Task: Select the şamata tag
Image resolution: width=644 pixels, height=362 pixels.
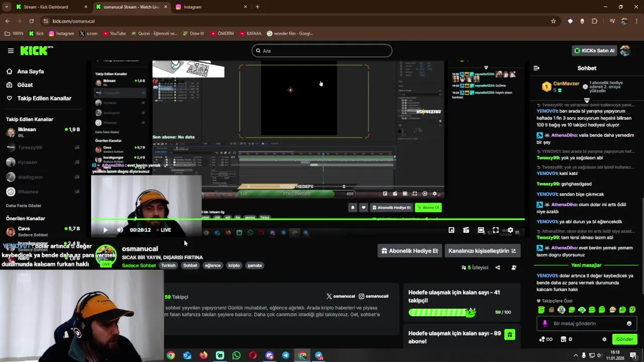Action: point(255,265)
